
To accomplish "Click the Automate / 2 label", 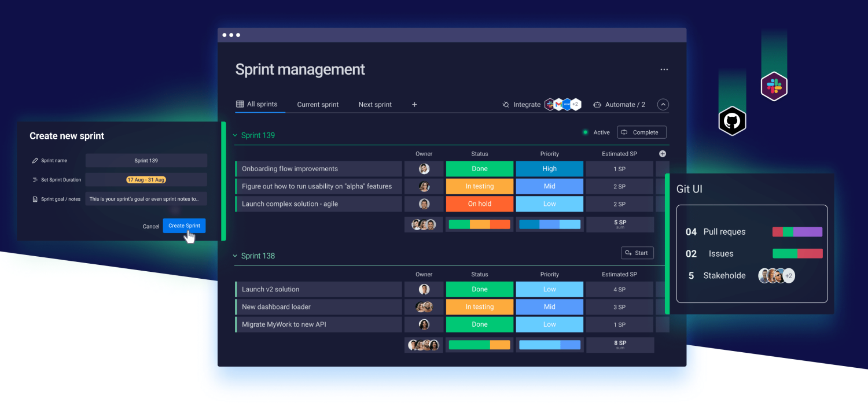I will [x=625, y=105].
